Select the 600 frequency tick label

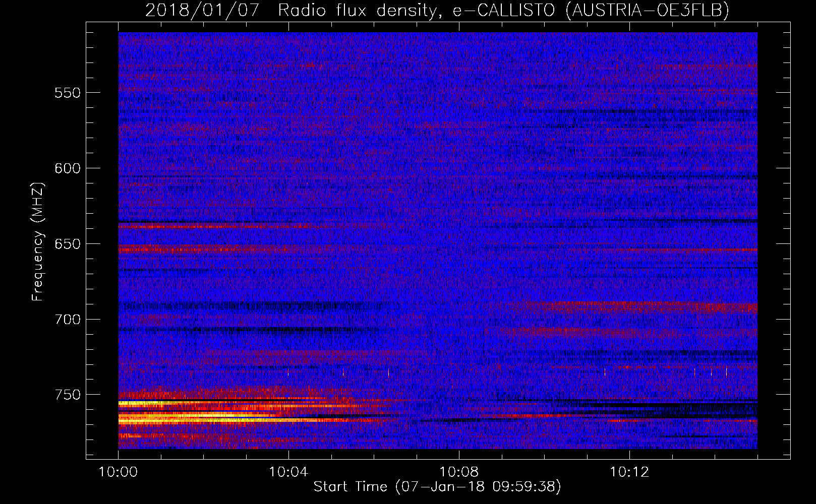[x=68, y=168]
